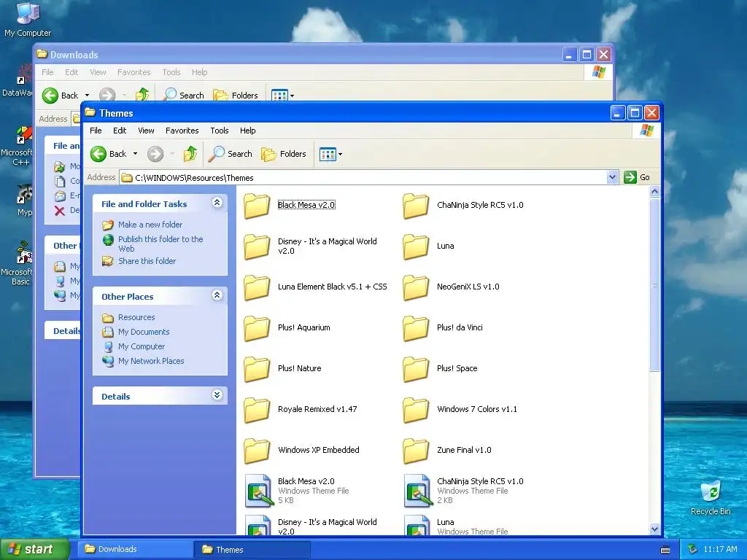The image size is (747, 560).
Task: Click the Up folder icon in Themes
Action: (190, 154)
